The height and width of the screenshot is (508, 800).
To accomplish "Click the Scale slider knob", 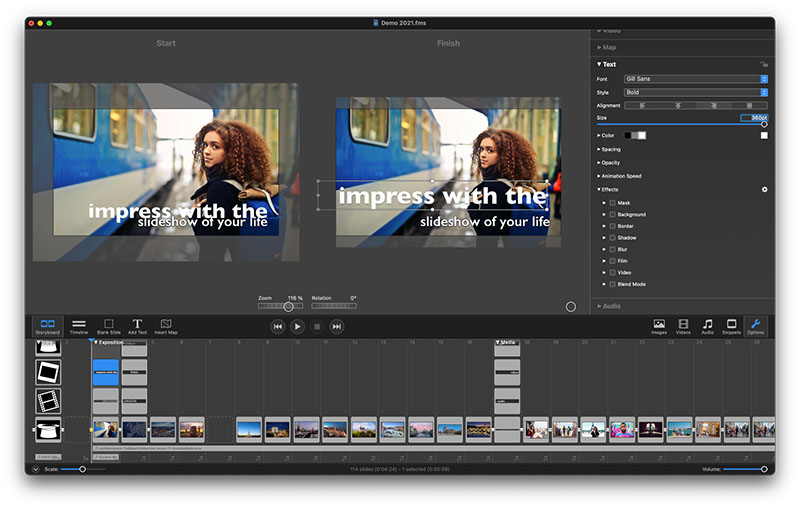I will click(82, 469).
